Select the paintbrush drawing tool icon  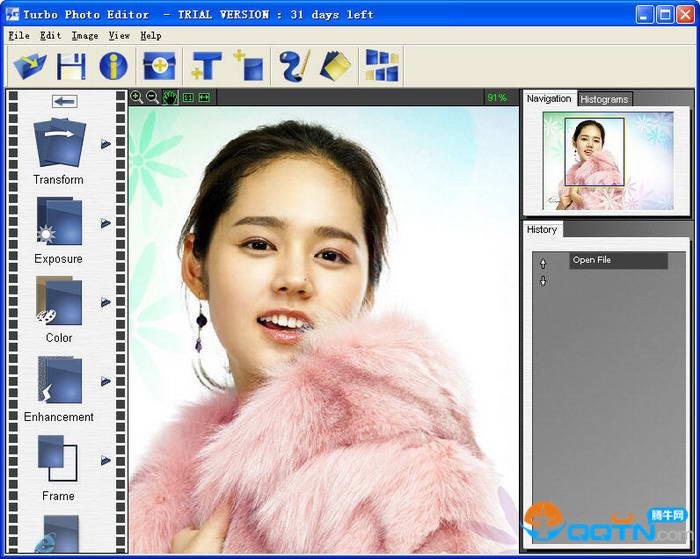tap(294, 66)
